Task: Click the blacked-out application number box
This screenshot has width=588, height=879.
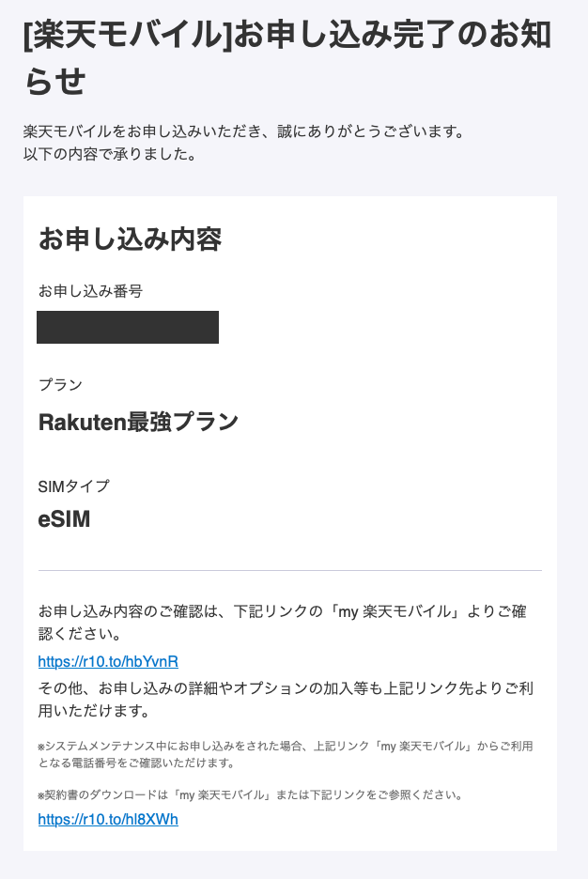Action: click(128, 327)
